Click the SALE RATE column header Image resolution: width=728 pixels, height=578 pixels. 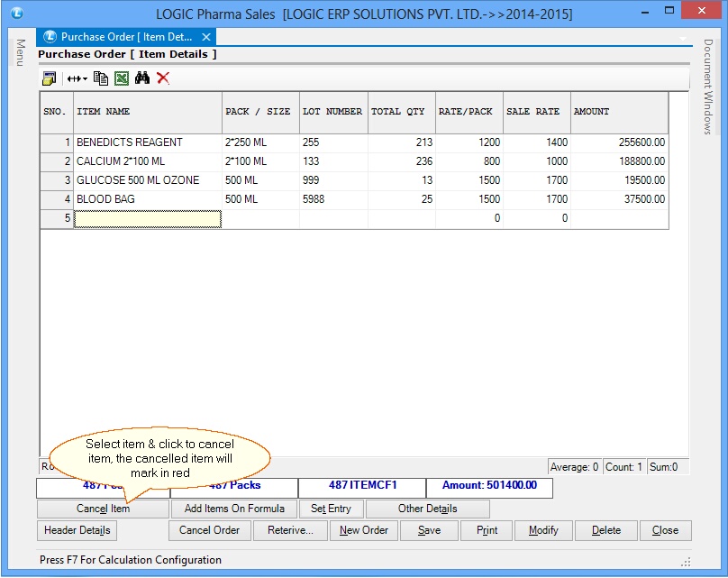tap(537, 113)
